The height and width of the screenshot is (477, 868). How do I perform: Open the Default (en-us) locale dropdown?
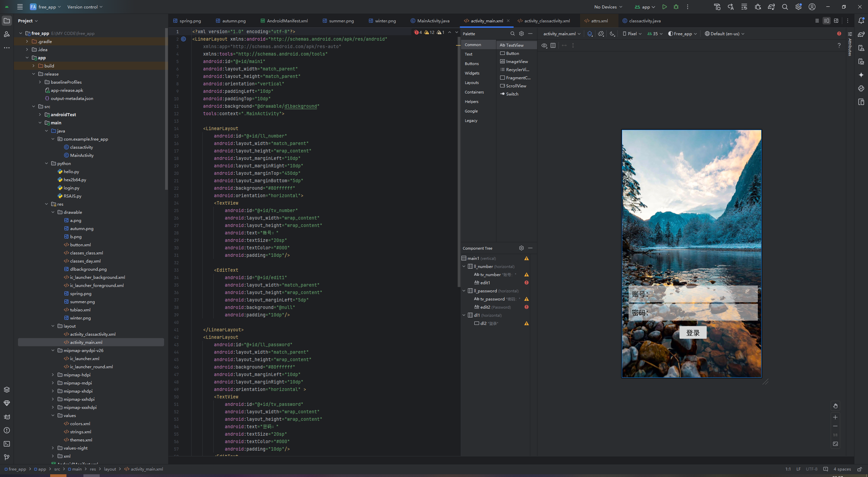(725, 34)
